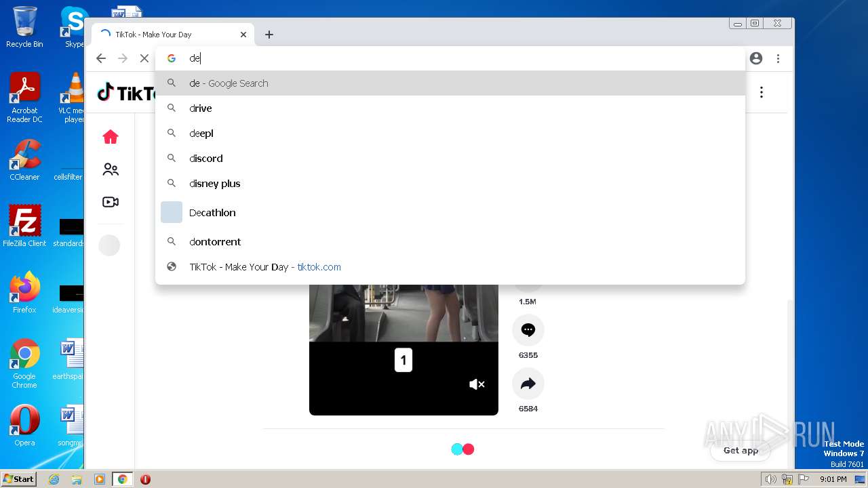
Task: Open the Chrome three-dot menu
Action: pos(778,58)
